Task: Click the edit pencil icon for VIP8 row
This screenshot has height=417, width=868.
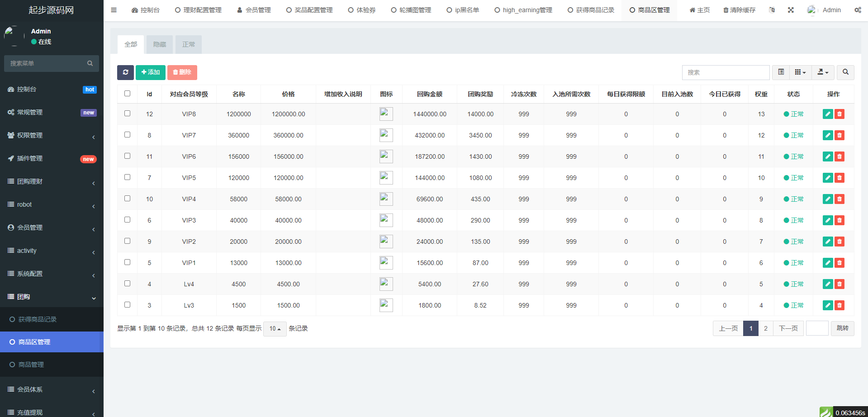Action: pyautogui.click(x=827, y=114)
